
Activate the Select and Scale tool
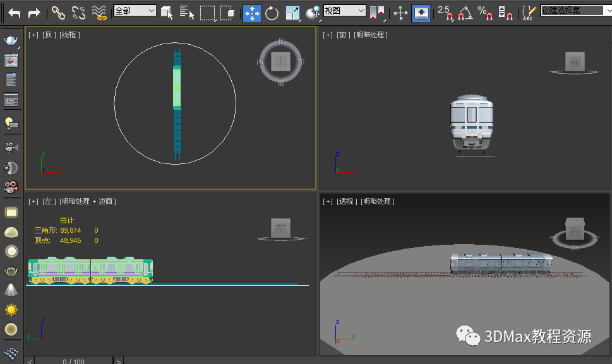(x=292, y=13)
